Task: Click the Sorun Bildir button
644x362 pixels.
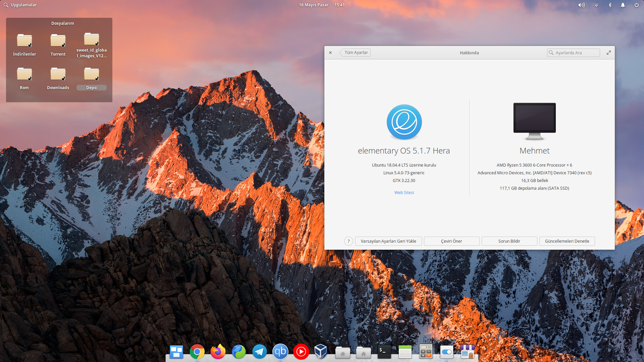Action: tap(509, 241)
